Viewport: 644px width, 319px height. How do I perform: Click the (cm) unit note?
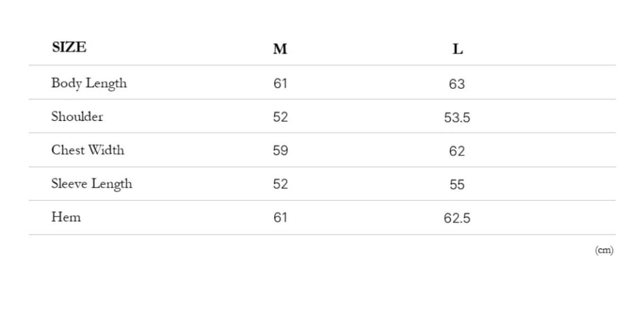(x=604, y=250)
